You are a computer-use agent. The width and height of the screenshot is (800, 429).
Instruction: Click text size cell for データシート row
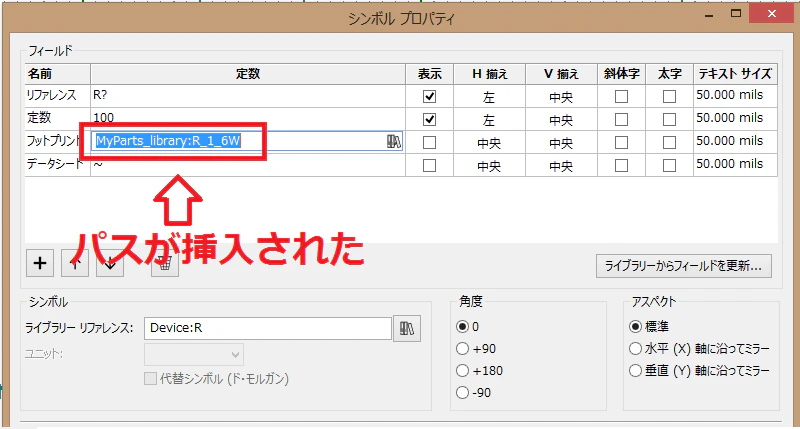pos(735,164)
